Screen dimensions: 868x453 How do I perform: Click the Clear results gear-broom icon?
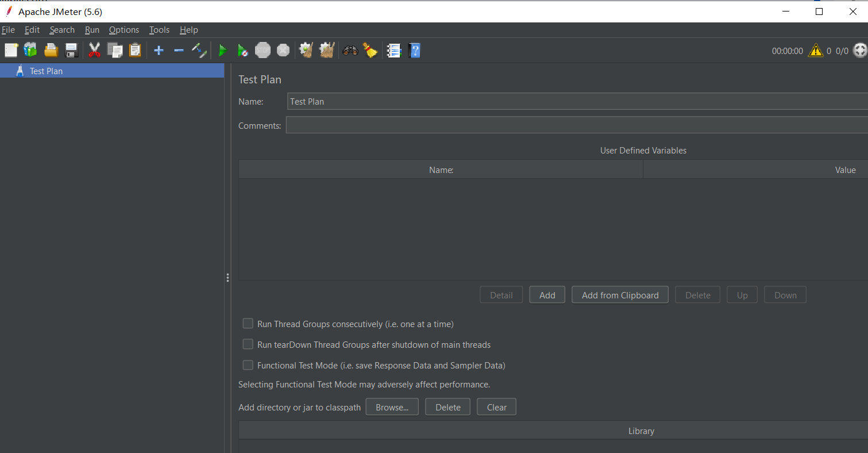[306, 51]
